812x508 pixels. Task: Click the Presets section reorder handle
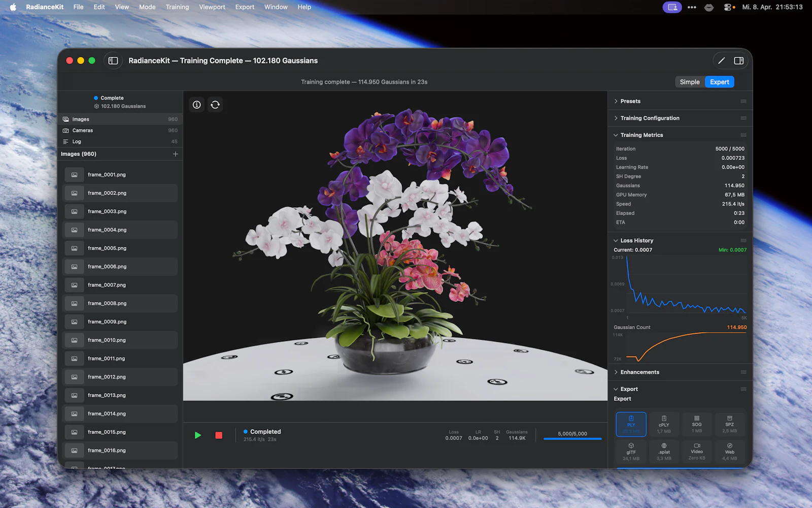(x=743, y=101)
